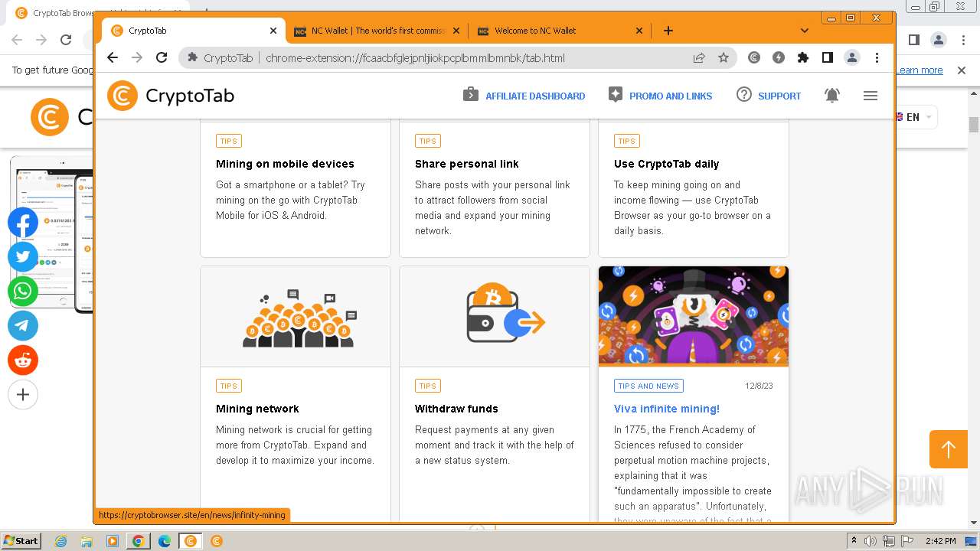Screen dimensions: 980x551
Task: Close the CryptoTab tab
Action: (273, 31)
